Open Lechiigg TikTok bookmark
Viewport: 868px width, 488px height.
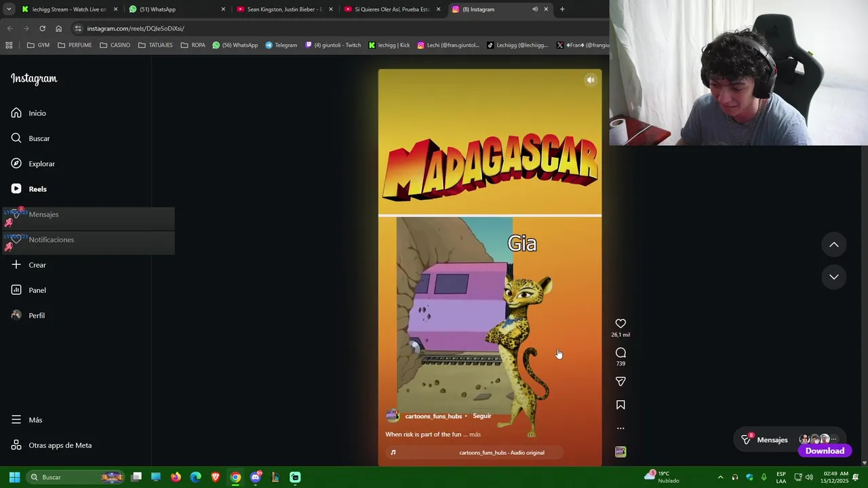pyautogui.click(x=517, y=45)
